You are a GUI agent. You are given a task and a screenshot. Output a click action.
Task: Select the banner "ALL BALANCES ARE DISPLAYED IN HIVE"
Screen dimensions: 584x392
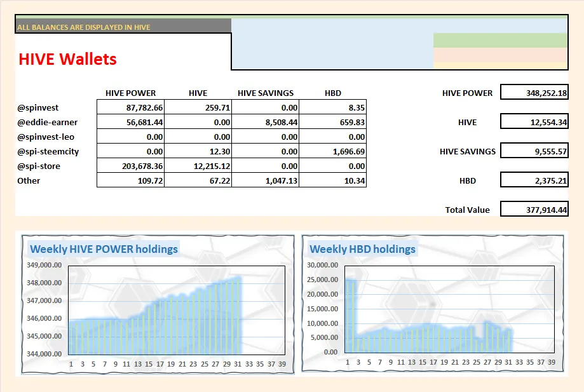pyautogui.click(x=123, y=26)
